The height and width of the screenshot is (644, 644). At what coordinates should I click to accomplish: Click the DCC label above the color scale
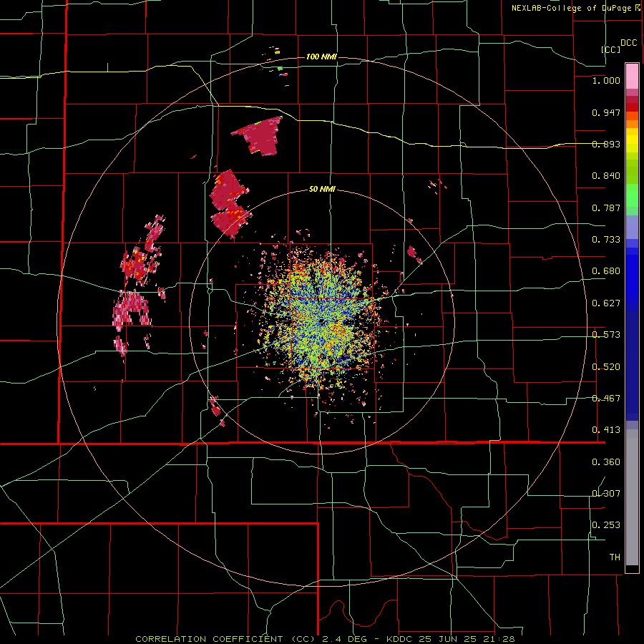628,43
